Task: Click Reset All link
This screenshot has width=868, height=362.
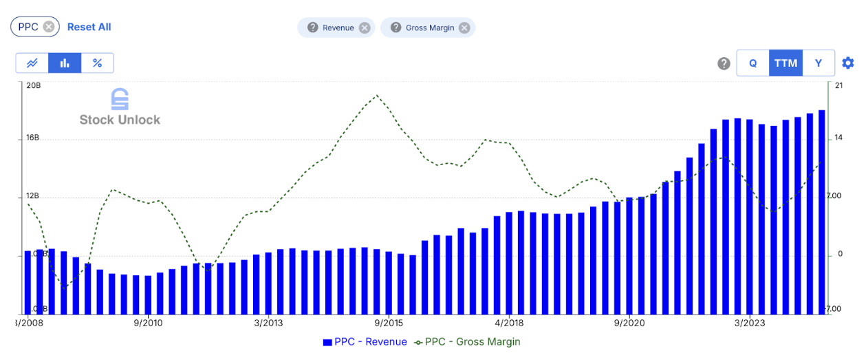Action: pyautogui.click(x=89, y=27)
